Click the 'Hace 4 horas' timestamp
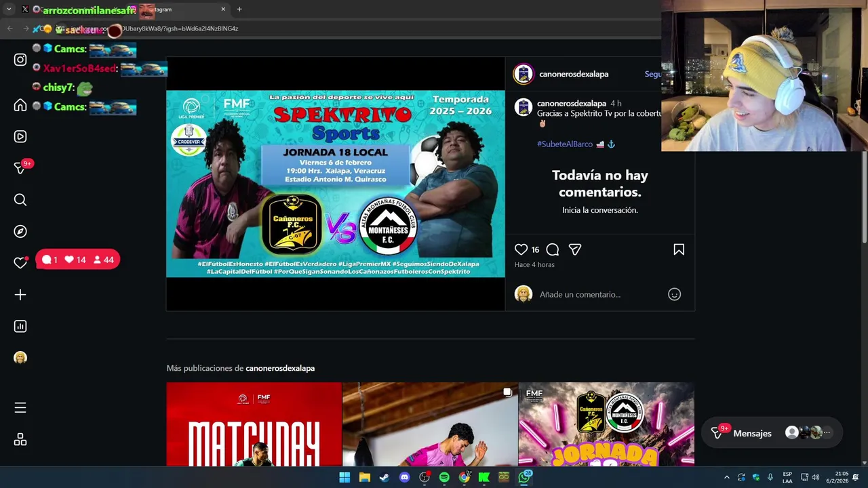Image resolution: width=868 pixels, height=488 pixels. [x=534, y=264]
